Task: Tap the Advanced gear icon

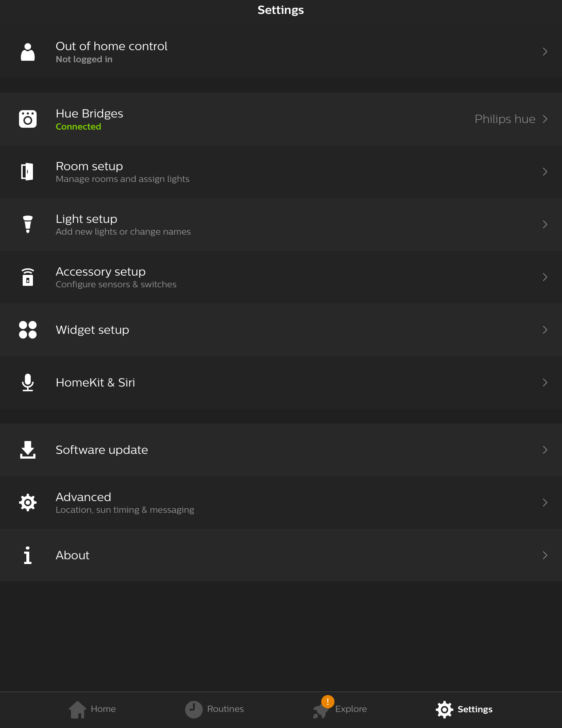Action: tap(28, 503)
